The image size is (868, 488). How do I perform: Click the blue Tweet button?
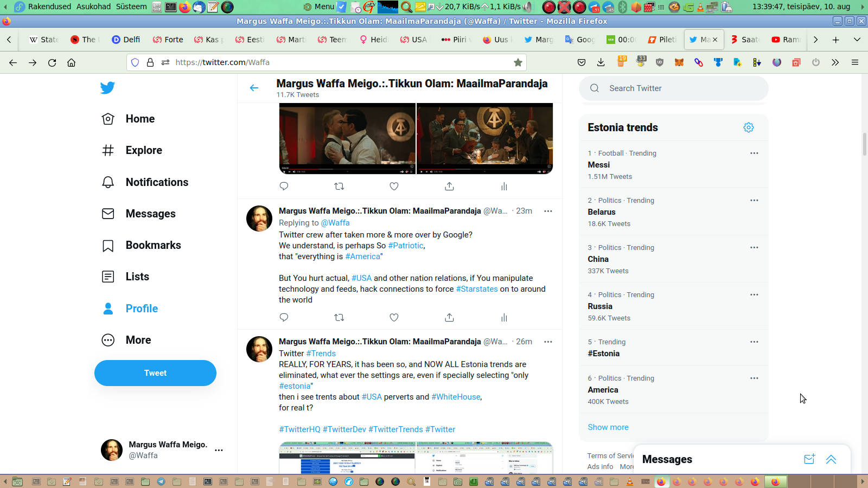(155, 373)
